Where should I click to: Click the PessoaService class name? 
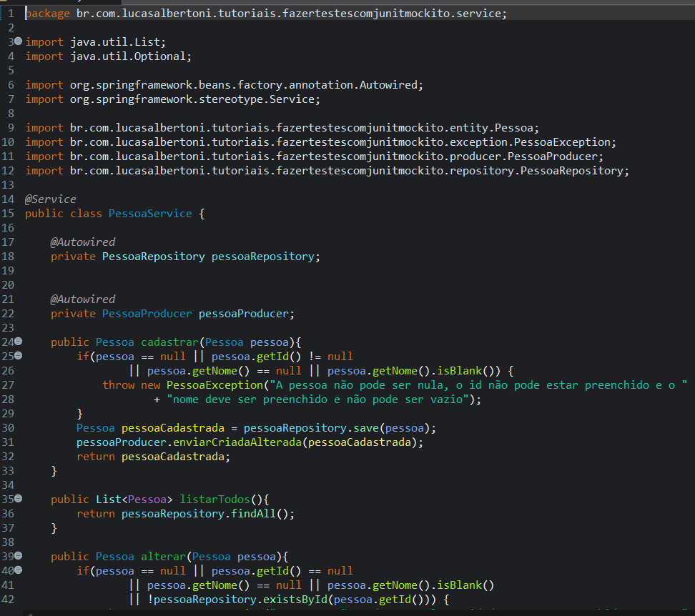(149, 213)
